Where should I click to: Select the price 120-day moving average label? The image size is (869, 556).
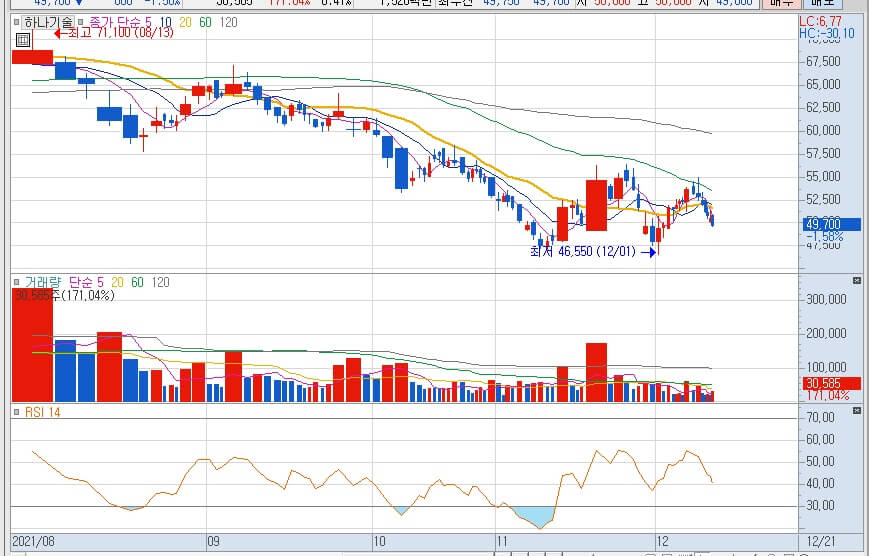228,23
